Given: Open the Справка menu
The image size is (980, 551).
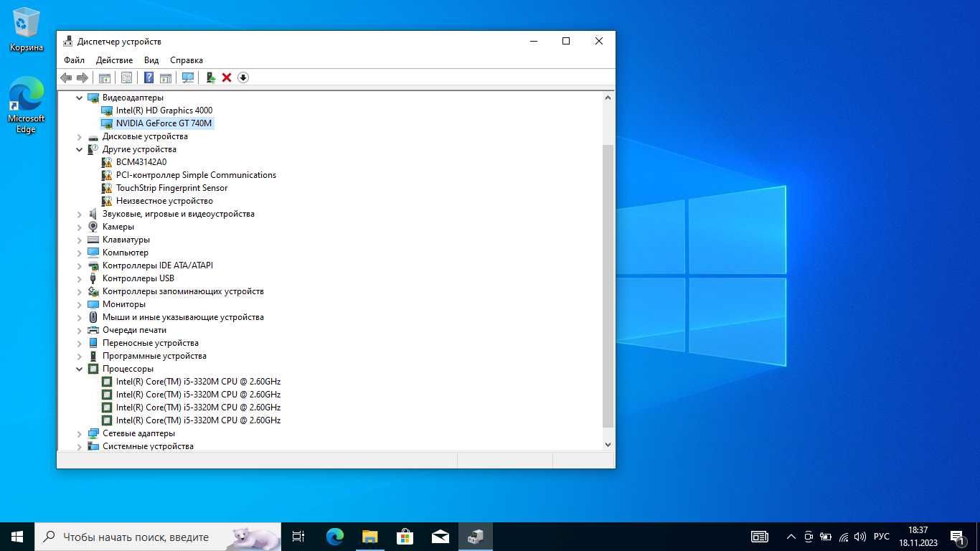Looking at the screenshot, I should pyautogui.click(x=187, y=60).
